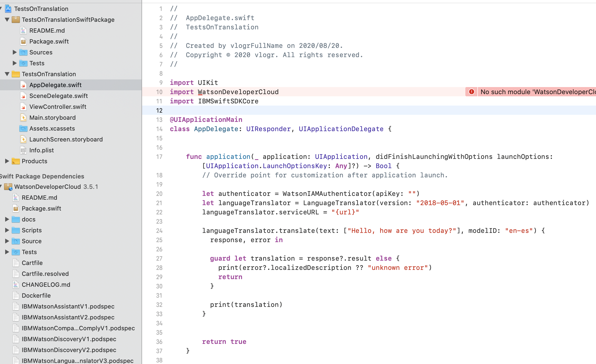The image size is (596, 364).
Task: Collapse the TestsOnTranslation yellow group folder
Action: point(7,74)
